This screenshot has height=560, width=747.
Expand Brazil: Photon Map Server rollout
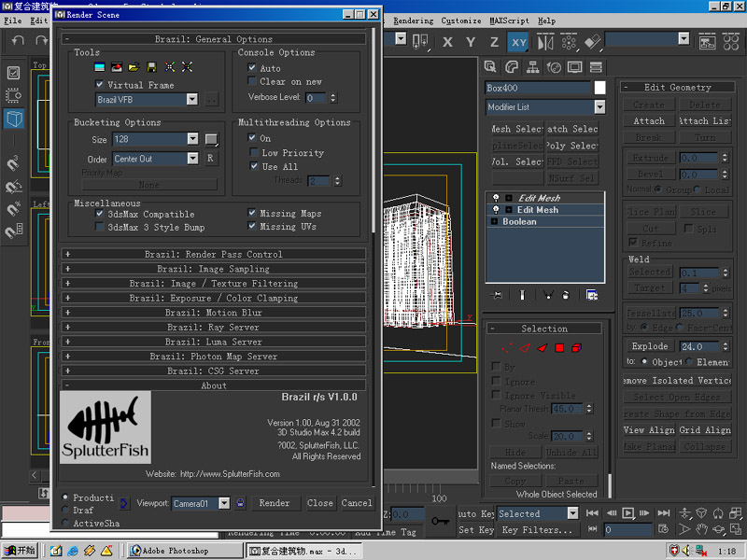214,357
